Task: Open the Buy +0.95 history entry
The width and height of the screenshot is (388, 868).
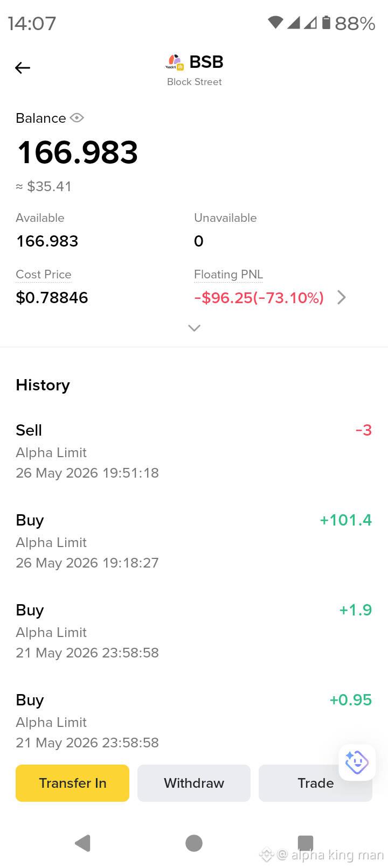Action: [194, 721]
